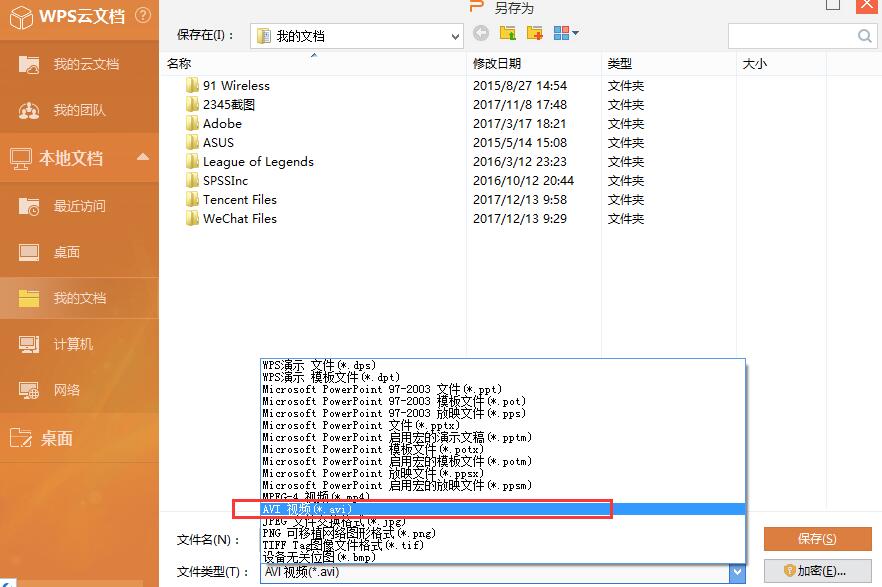
Task: Select the 2345截图 folder
Action: click(229, 105)
